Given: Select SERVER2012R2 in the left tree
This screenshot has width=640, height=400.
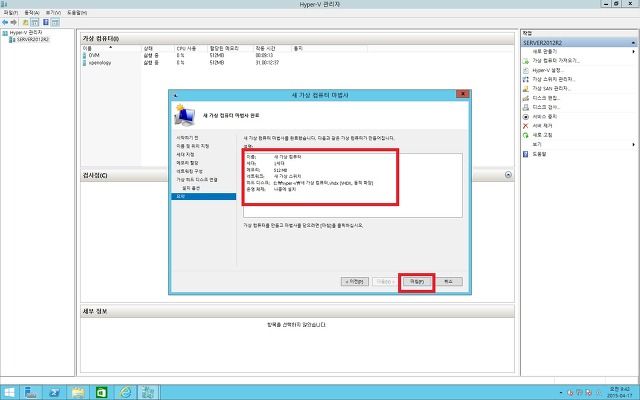Looking at the screenshot, I should 33,40.
